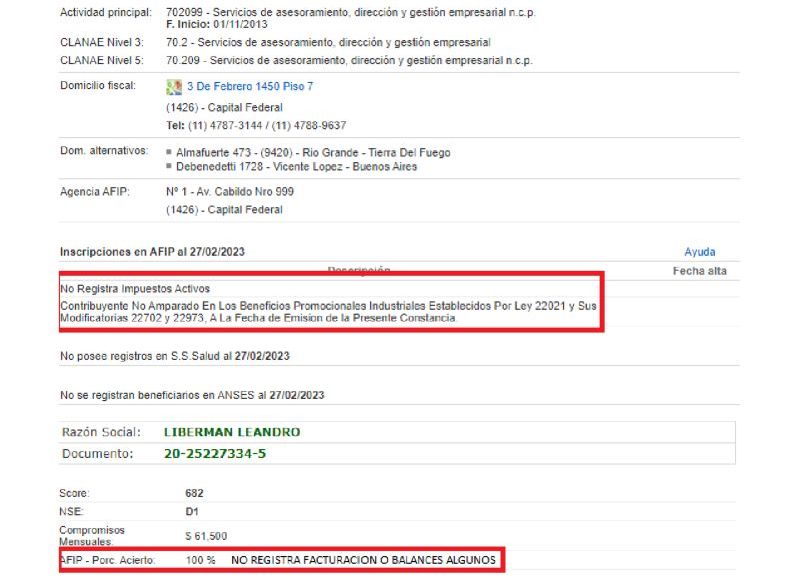Select Razón Social 'LIBERMAN LEANDRO'
800x579 pixels.
pos(231,432)
